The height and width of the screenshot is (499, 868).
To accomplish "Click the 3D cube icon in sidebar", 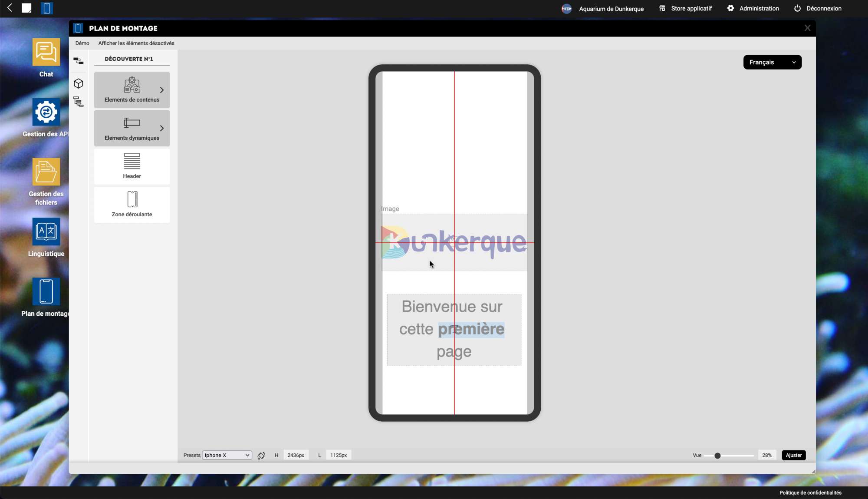I will (78, 83).
